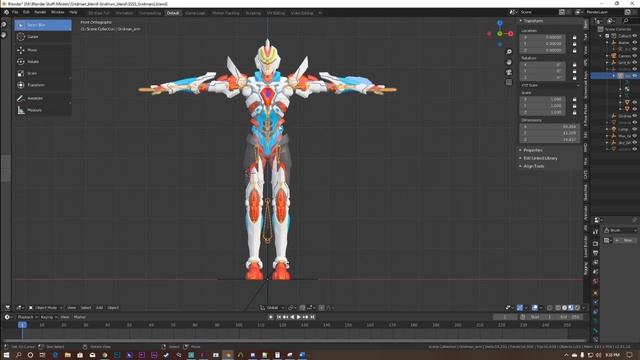Open the Global transform orientation dropdown

[x=272, y=308]
